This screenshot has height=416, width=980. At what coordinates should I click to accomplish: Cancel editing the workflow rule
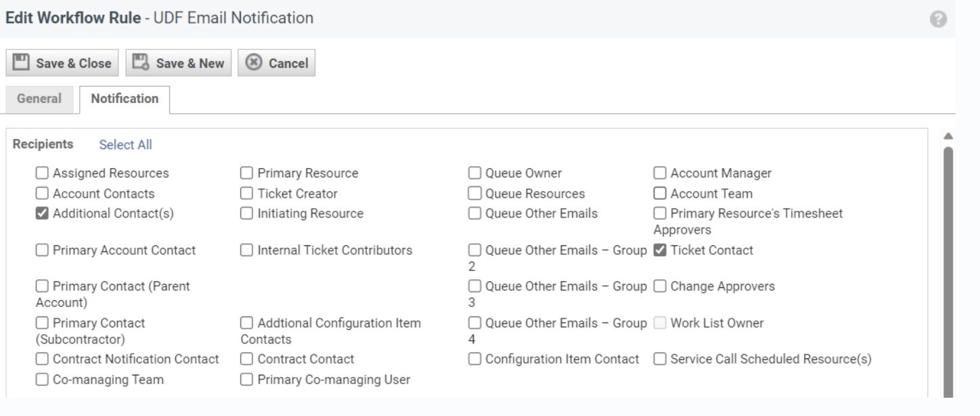(276, 64)
